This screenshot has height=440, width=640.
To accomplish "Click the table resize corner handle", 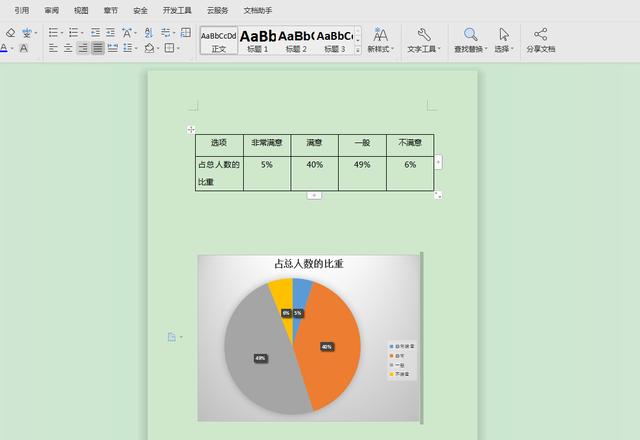I will 438,195.
